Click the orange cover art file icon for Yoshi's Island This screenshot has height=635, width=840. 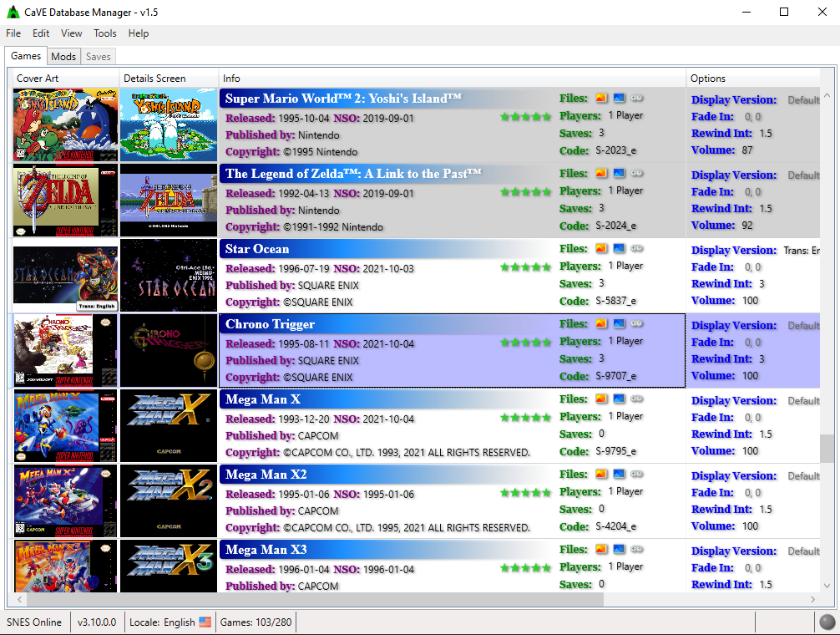click(601, 98)
